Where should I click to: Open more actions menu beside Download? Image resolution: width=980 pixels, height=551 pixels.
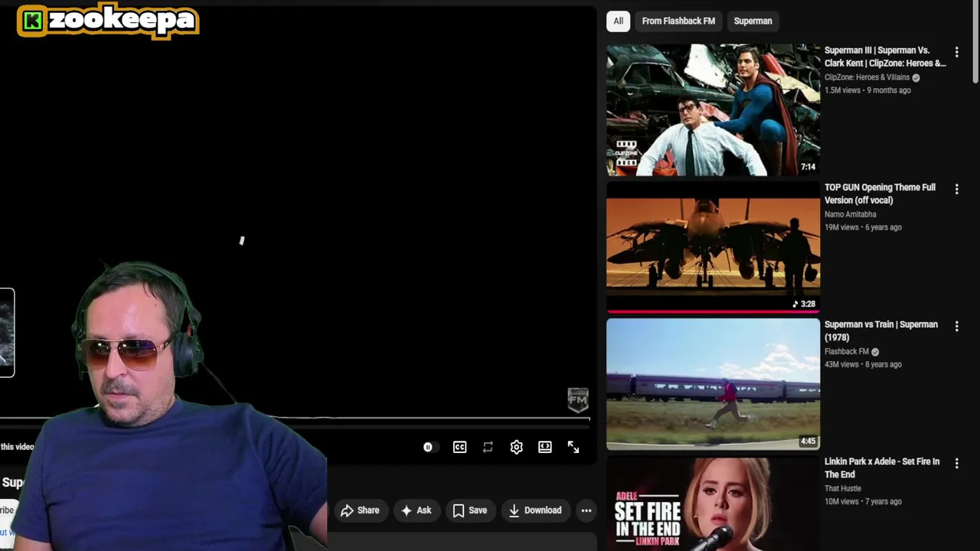tap(586, 510)
